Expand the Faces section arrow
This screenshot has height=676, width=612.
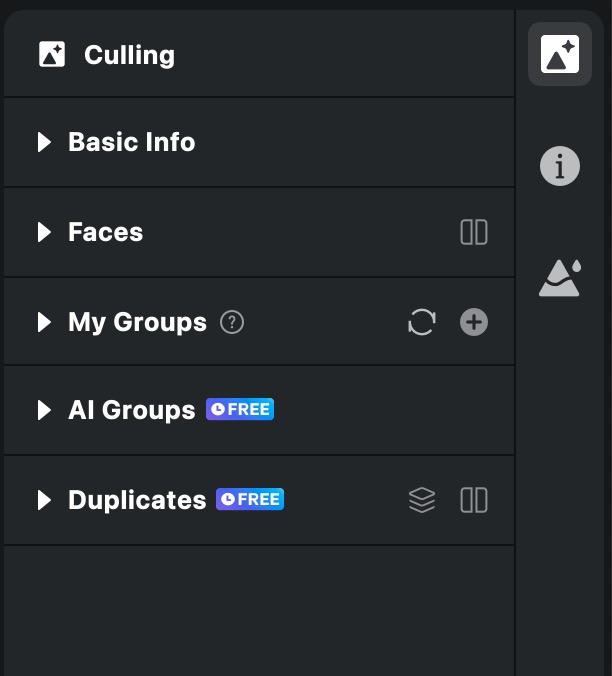pyautogui.click(x=44, y=232)
